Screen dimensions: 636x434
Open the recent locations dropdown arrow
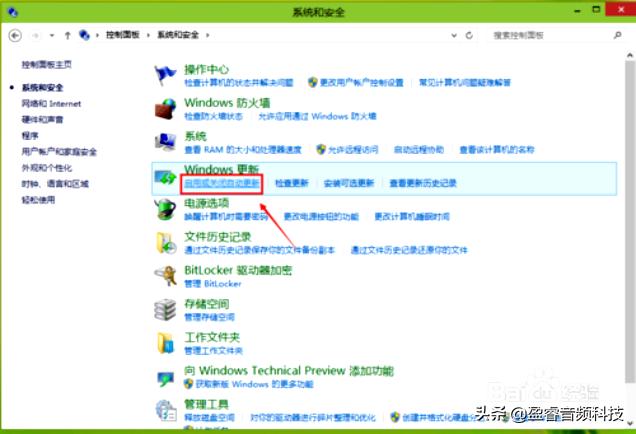click(52, 36)
